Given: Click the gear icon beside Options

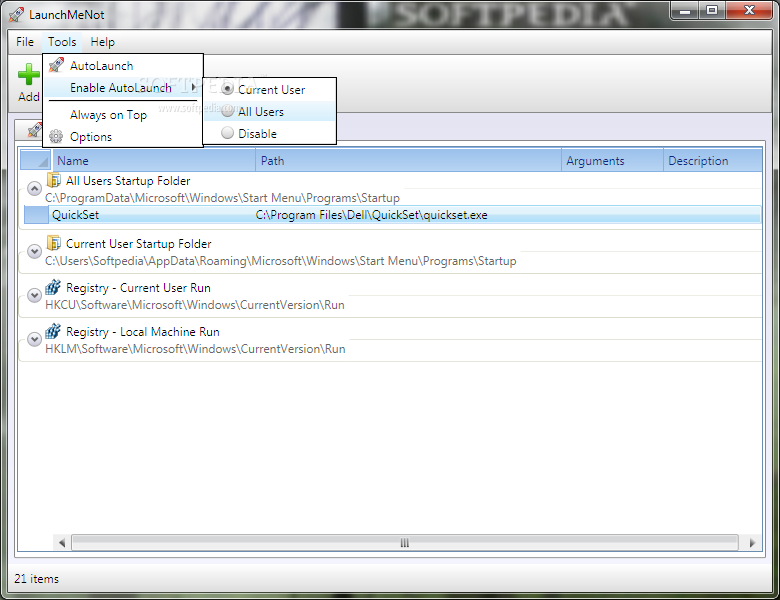Looking at the screenshot, I should pos(56,136).
